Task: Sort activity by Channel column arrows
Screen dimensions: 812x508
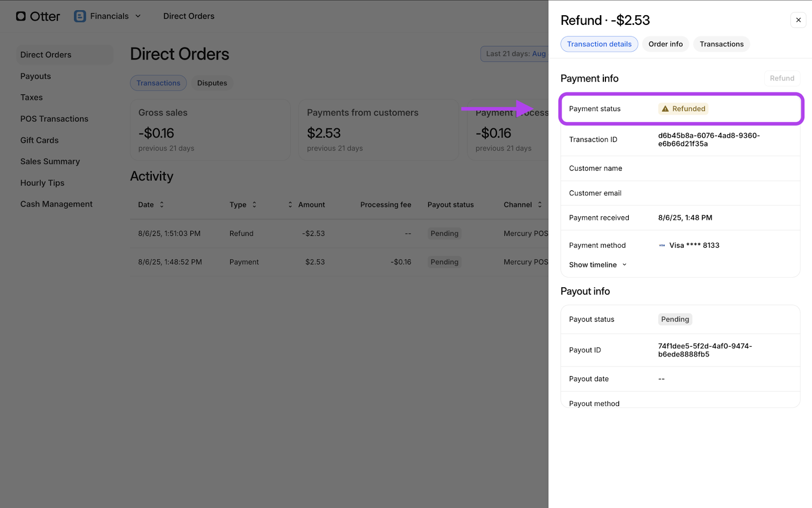Action: pyautogui.click(x=539, y=205)
